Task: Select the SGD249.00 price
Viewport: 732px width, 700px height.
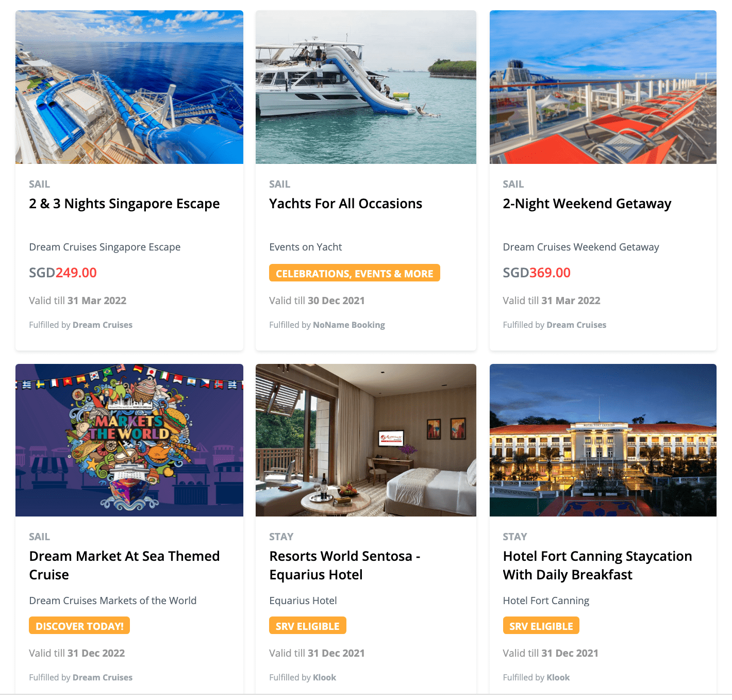Action: [63, 273]
